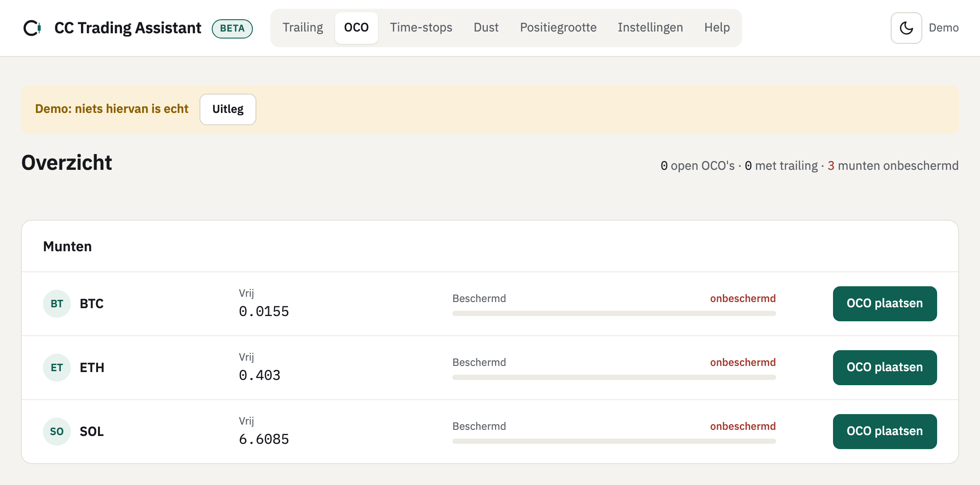Screen dimensions: 980x485
Task: Click the Demo account label
Action: 944,28
